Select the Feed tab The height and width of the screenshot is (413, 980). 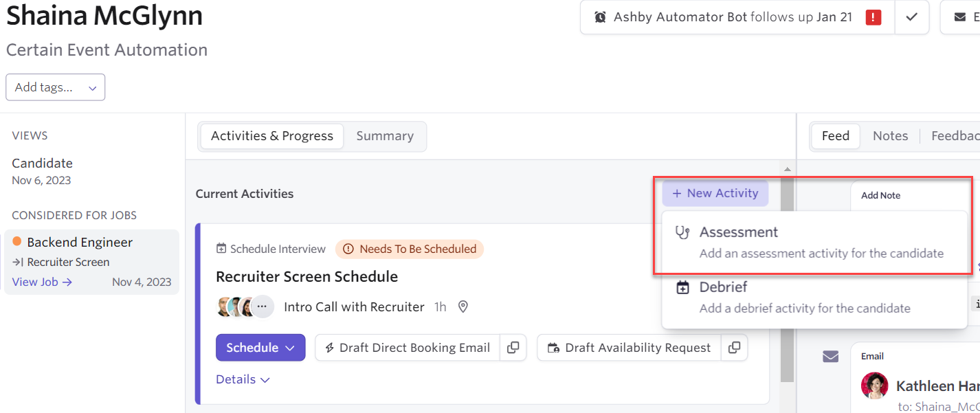[835, 136]
